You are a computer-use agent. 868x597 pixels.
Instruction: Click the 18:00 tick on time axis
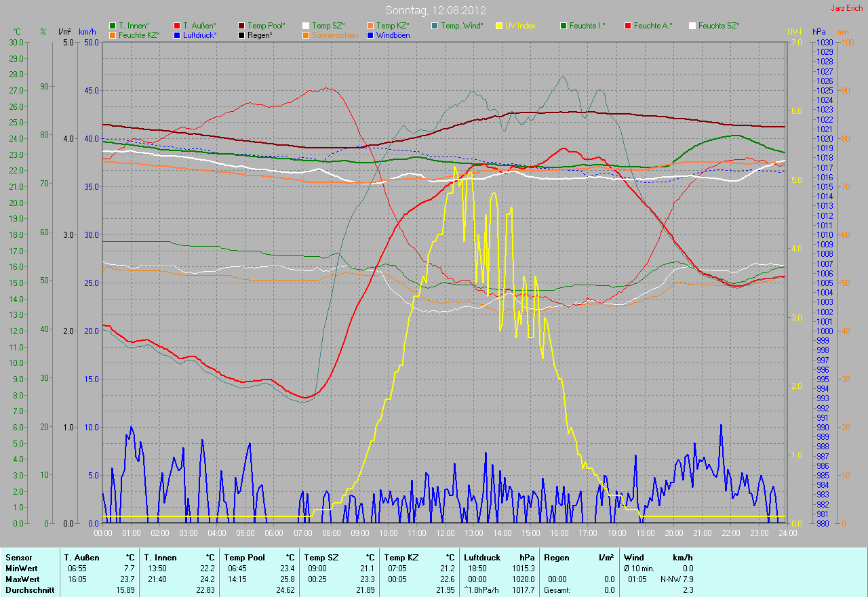point(616,533)
